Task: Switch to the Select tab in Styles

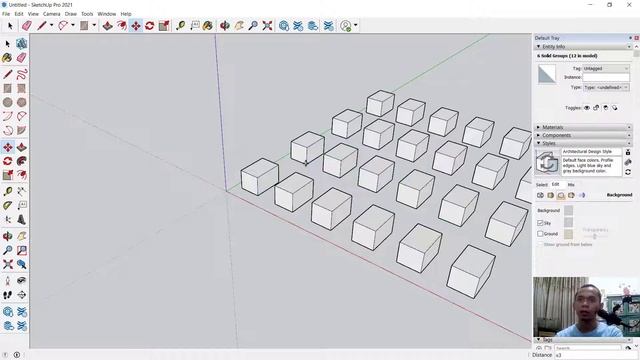Action: (542, 185)
